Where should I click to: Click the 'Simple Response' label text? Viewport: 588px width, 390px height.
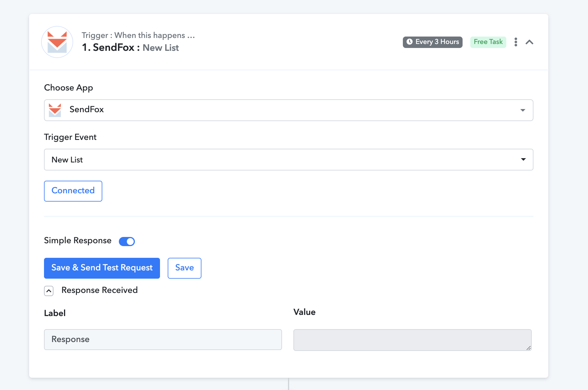pos(78,241)
